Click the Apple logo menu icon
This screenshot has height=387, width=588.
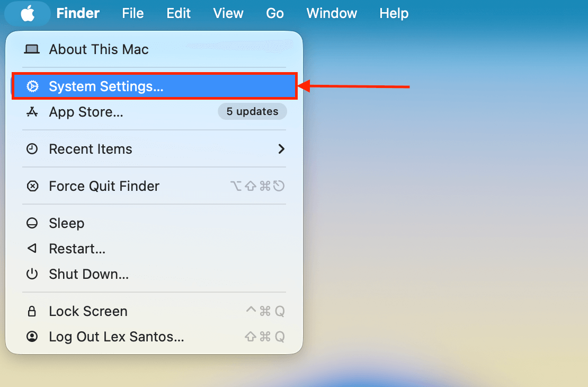28,13
